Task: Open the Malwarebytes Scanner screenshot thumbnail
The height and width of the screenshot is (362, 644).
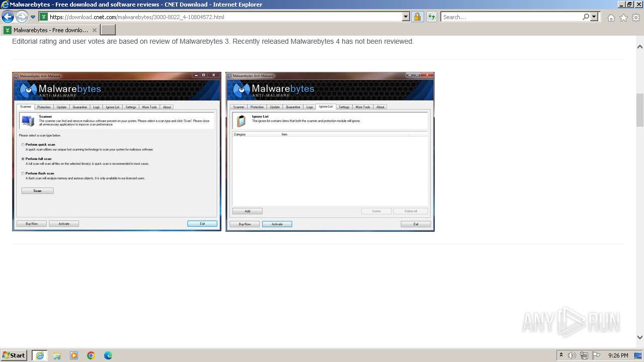Action: coord(117,151)
